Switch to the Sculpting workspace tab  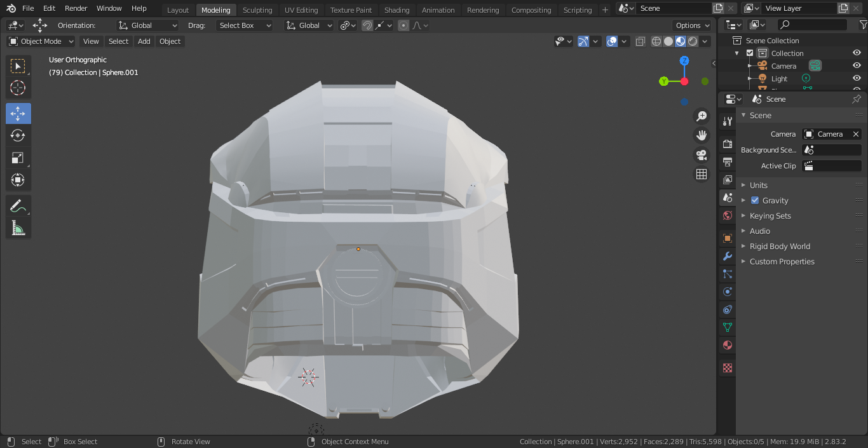point(257,10)
